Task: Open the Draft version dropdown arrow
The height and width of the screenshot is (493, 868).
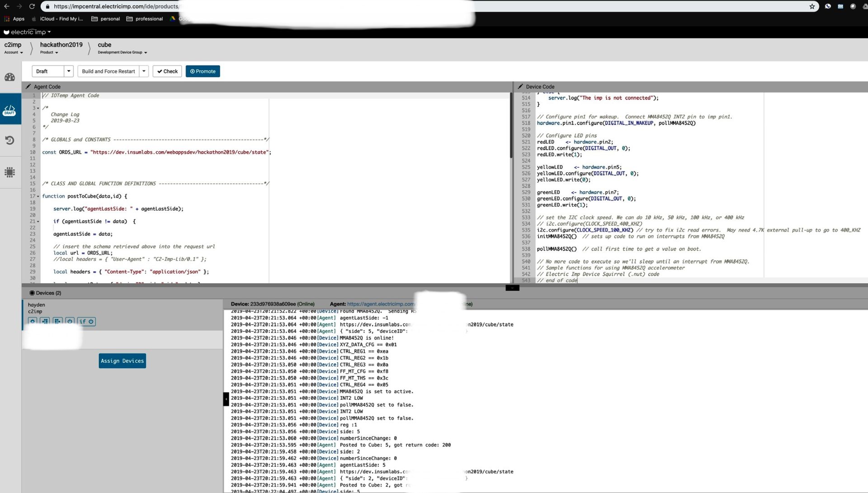Action: click(x=69, y=71)
